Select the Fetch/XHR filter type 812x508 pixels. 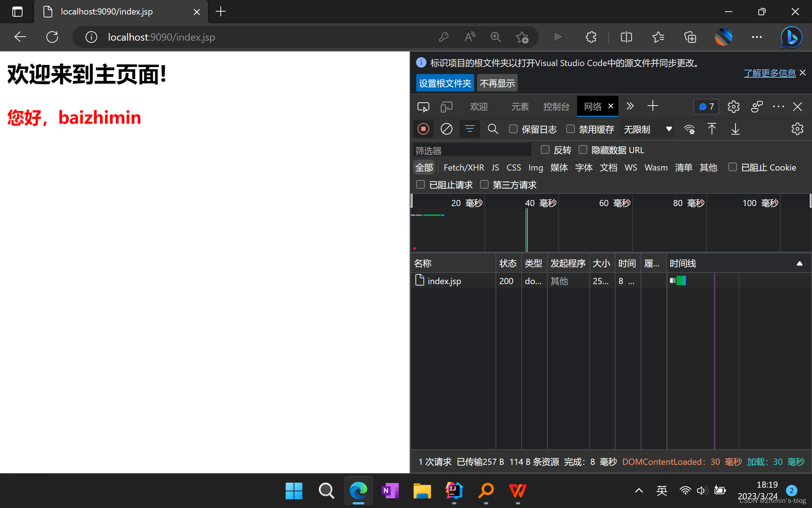(x=464, y=168)
